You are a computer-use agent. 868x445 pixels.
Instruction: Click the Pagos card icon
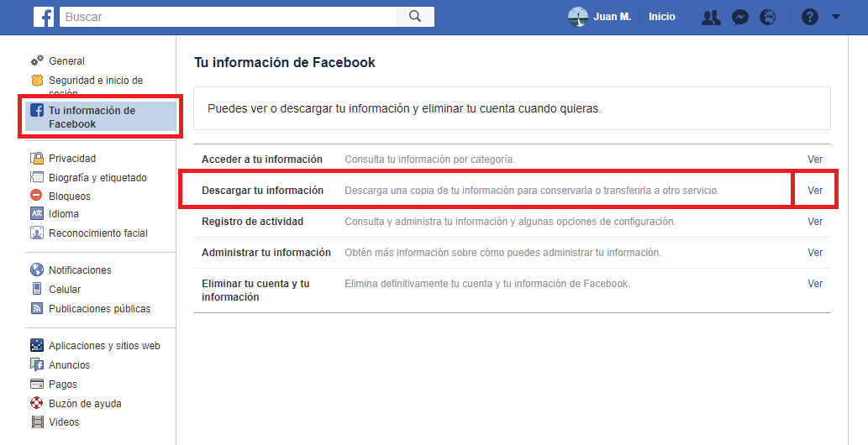37,384
